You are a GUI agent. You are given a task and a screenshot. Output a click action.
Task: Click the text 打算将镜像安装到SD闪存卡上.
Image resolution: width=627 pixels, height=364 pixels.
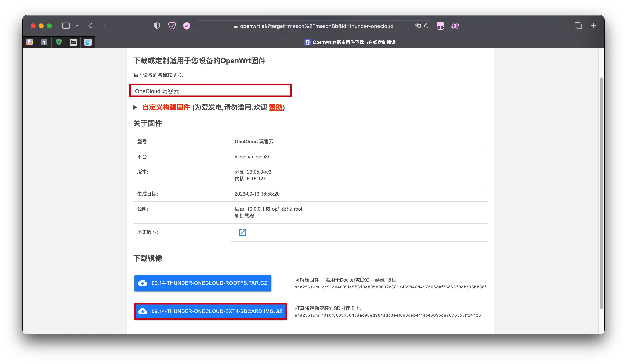(x=328, y=308)
